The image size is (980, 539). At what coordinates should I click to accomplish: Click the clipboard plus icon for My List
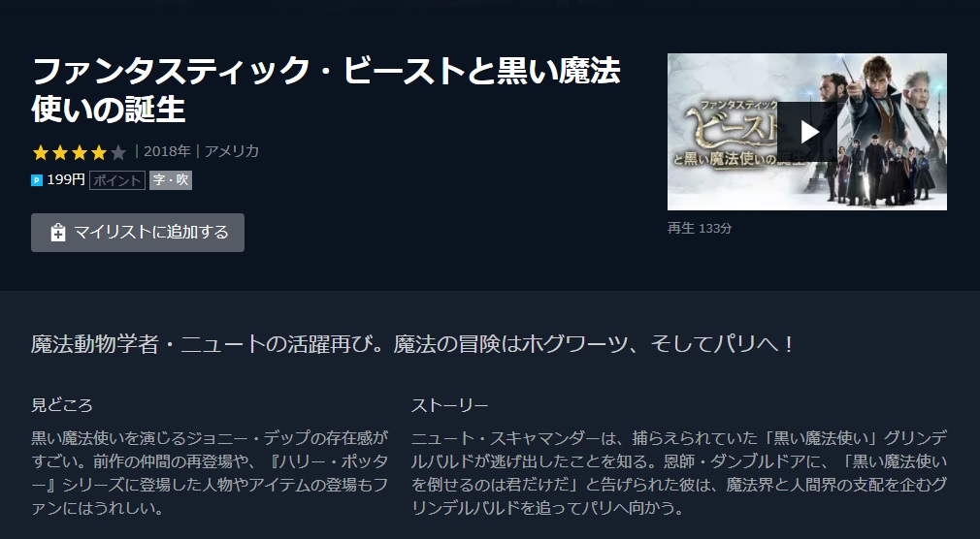(x=57, y=233)
